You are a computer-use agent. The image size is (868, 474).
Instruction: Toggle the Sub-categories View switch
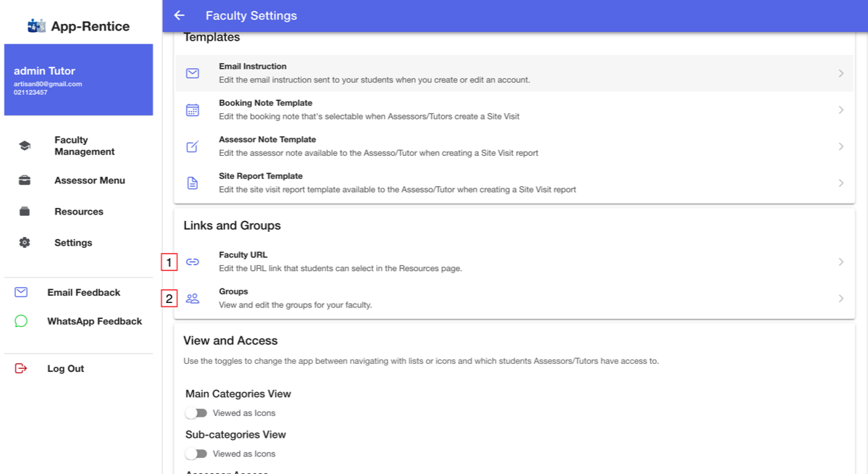pyautogui.click(x=196, y=454)
